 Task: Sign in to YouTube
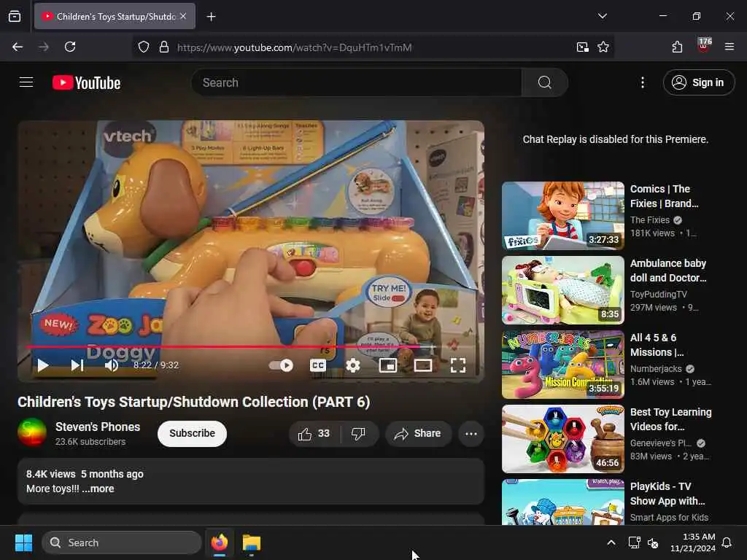point(699,82)
